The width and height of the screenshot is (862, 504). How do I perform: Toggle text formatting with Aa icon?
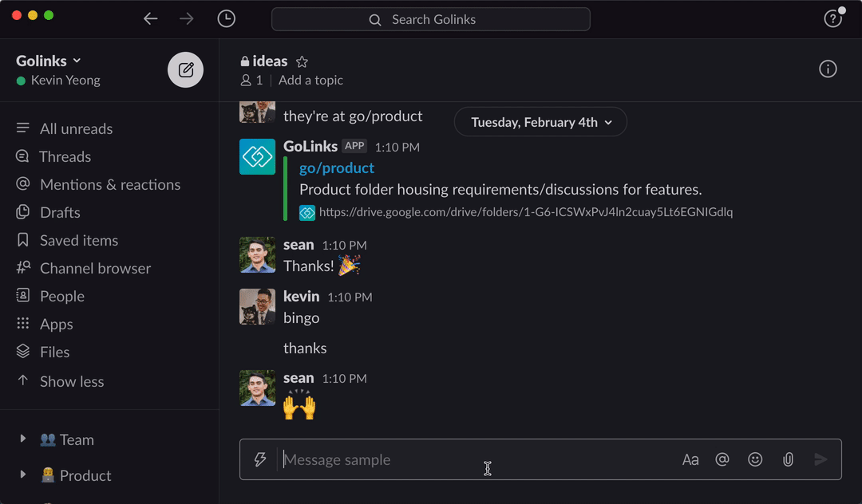coord(690,459)
